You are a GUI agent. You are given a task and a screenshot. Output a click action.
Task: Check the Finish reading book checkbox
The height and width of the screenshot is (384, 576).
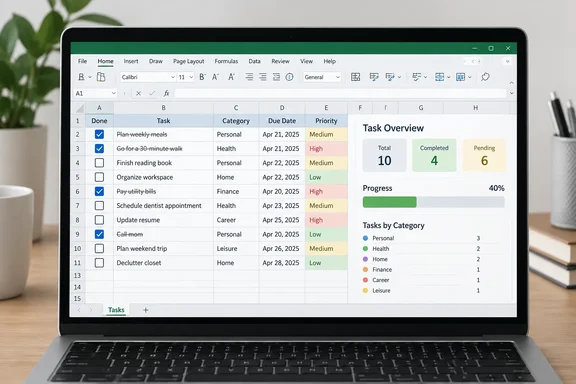(99, 163)
